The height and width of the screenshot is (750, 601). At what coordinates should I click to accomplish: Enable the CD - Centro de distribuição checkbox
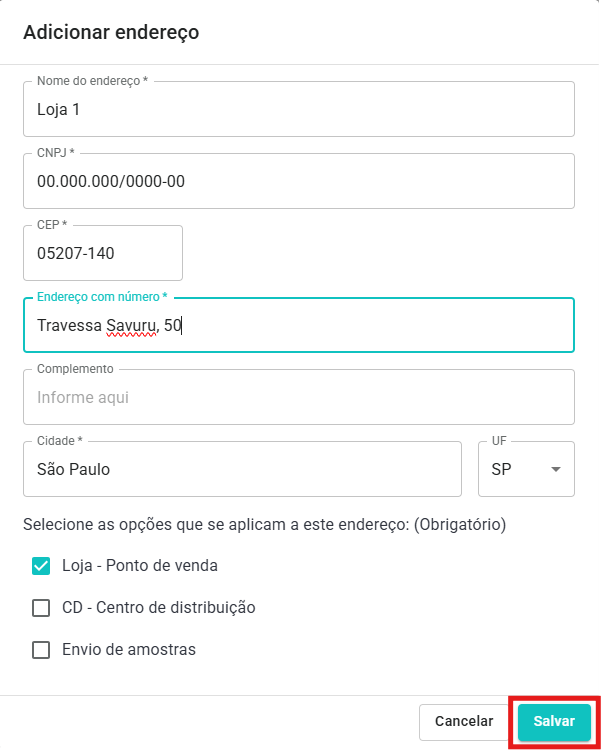pyautogui.click(x=41, y=608)
